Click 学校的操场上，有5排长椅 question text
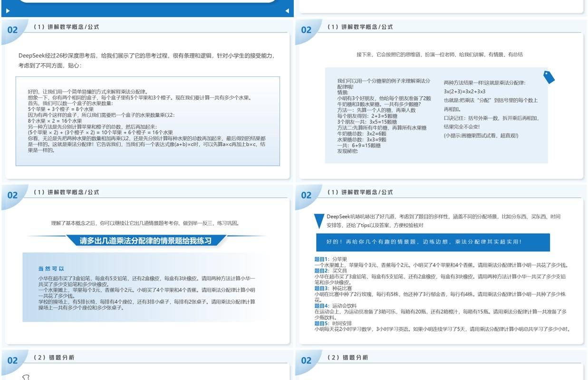588x380 pixels. 147,304
